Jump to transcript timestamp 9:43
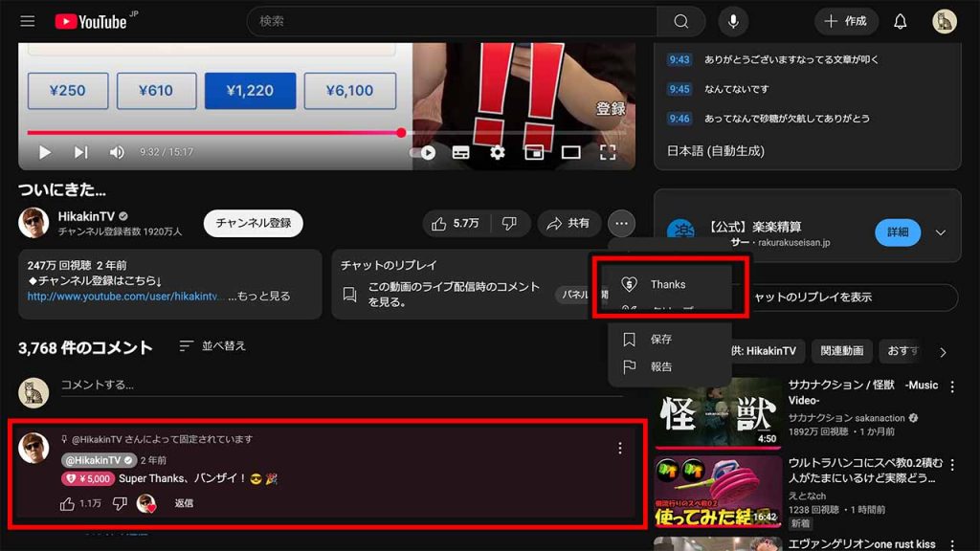980x551 pixels. pyautogui.click(x=679, y=60)
